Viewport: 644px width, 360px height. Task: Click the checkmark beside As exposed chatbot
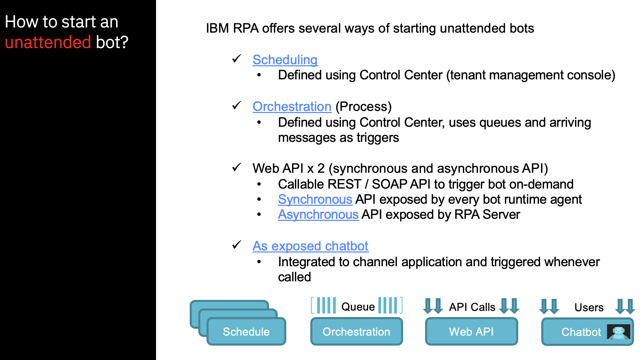tap(237, 245)
